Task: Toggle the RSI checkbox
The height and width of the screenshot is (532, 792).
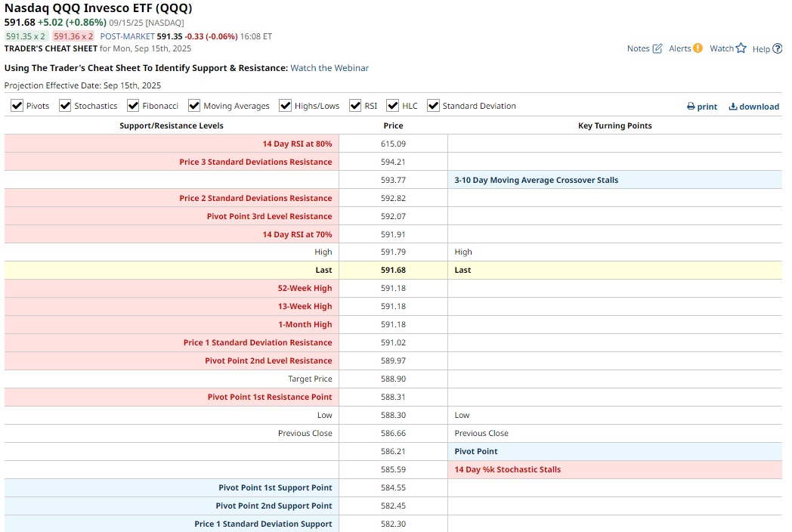Action: tap(355, 106)
